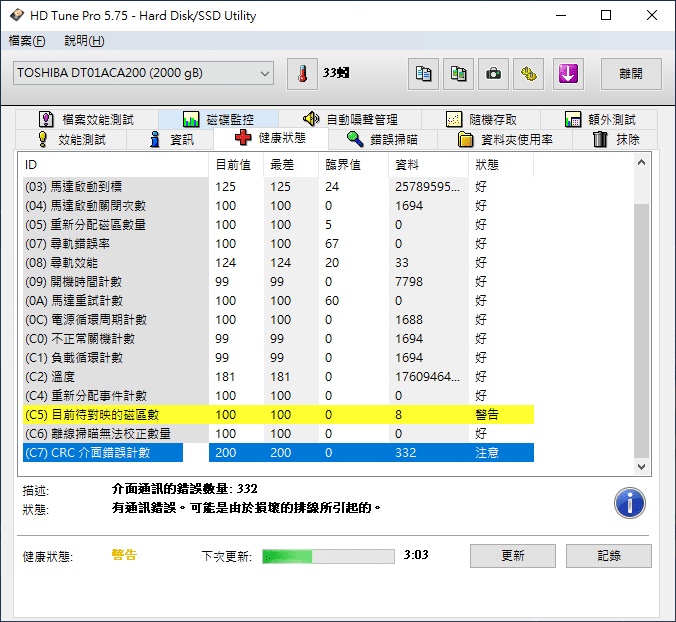Click the 注意 status in the C7 row
The height and width of the screenshot is (622, 676).
487,452
